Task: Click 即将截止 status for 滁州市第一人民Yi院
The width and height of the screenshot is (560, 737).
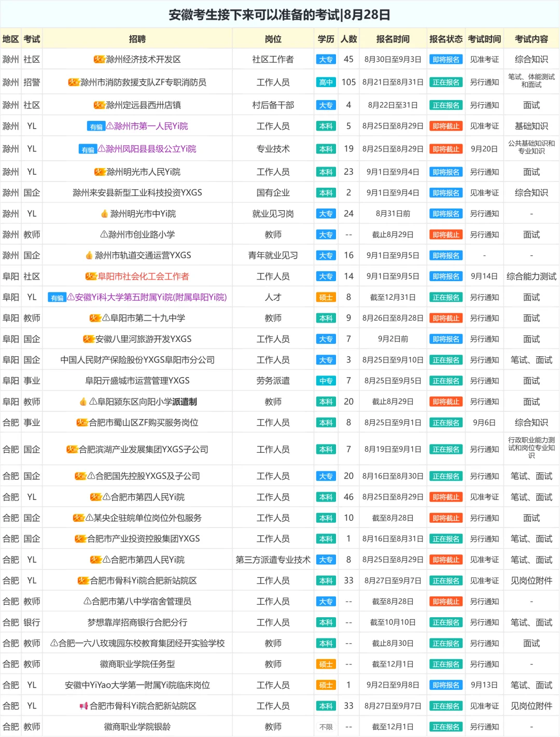Action: pos(446,127)
